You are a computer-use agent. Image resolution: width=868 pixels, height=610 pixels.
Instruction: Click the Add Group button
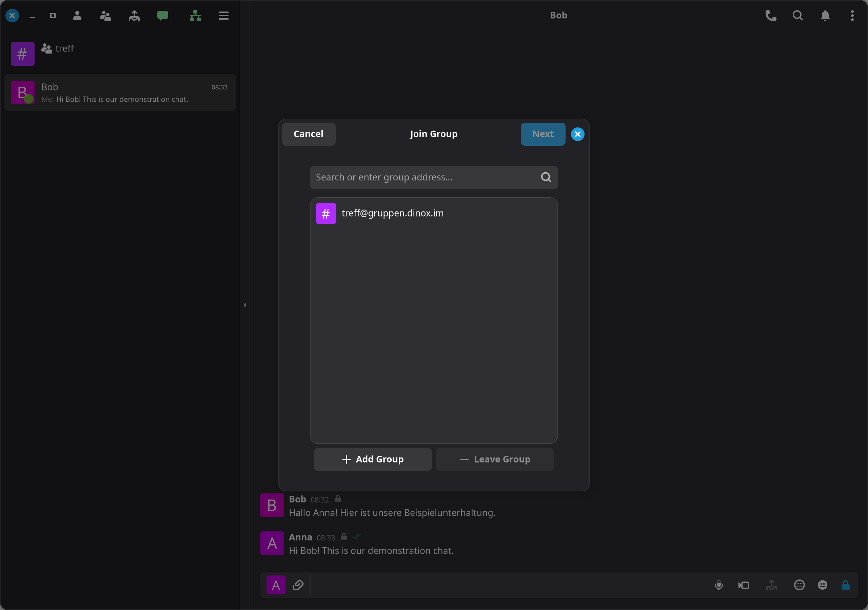coord(373,459)
